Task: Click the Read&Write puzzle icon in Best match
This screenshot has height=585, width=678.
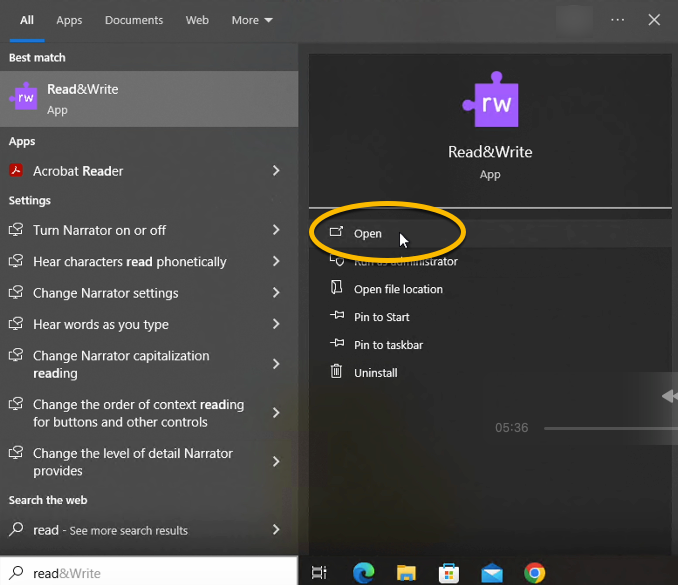Action: 24,98
